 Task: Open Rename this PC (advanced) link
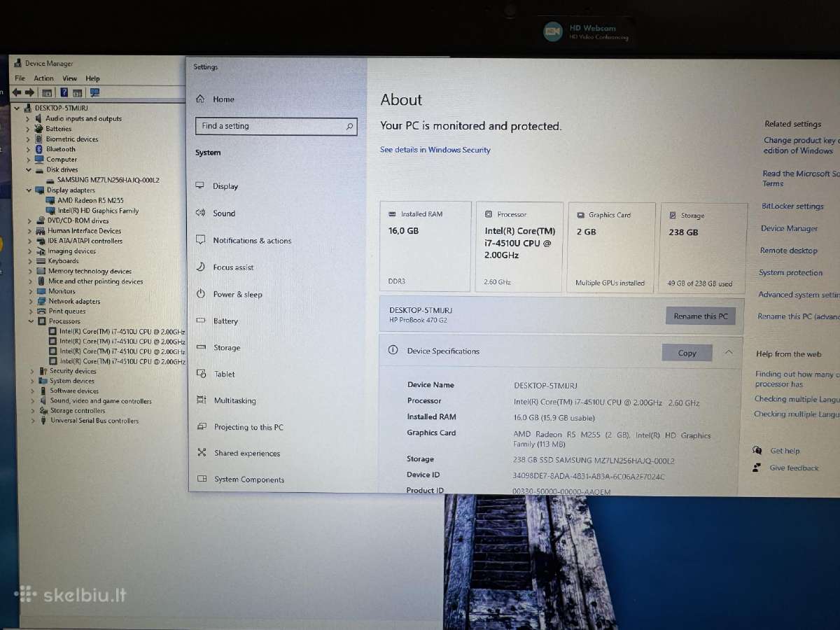tap(798, 316)
